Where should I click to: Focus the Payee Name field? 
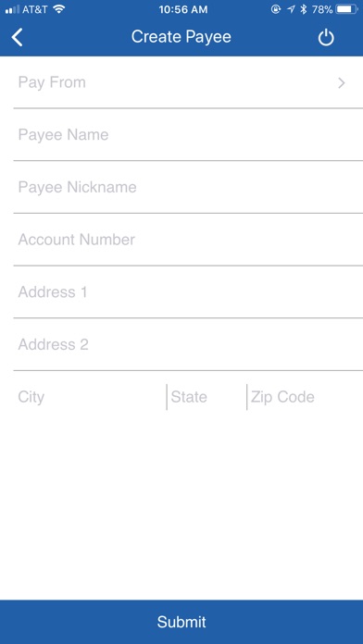[188, 135]
